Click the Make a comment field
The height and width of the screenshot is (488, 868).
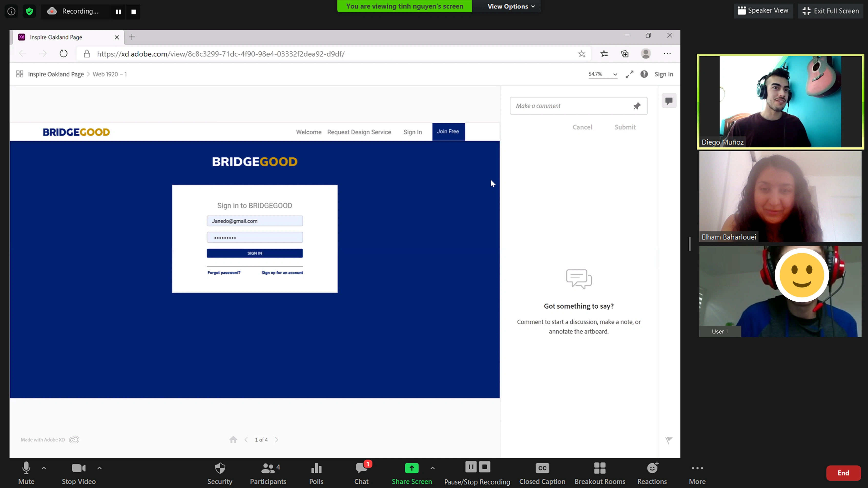coord(579,106)
